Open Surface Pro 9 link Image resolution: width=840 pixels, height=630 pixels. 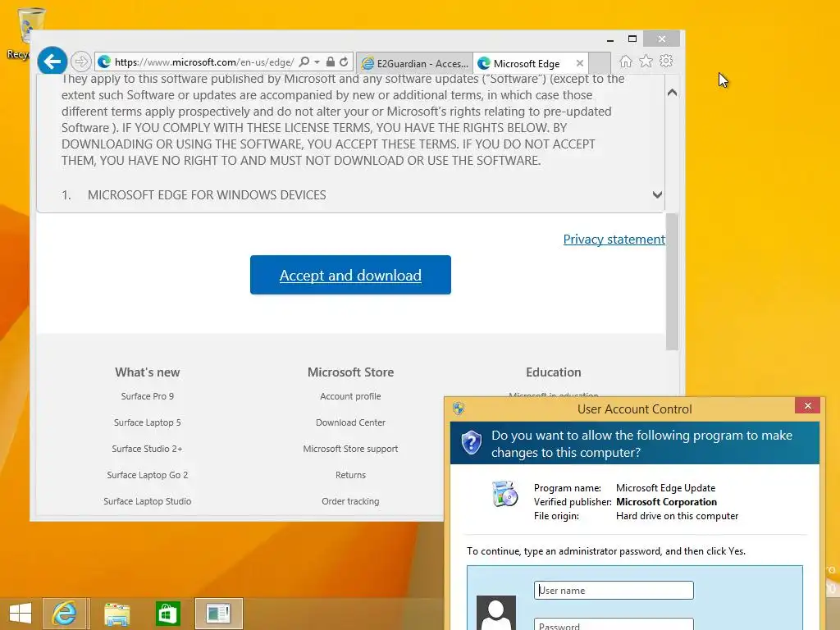click(148, 396)
